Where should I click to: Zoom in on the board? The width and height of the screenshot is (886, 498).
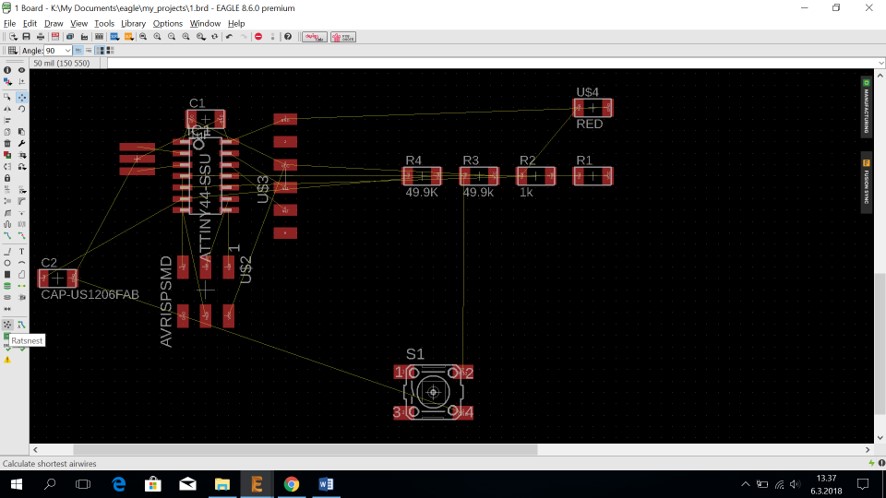click(x=157, y=37)
